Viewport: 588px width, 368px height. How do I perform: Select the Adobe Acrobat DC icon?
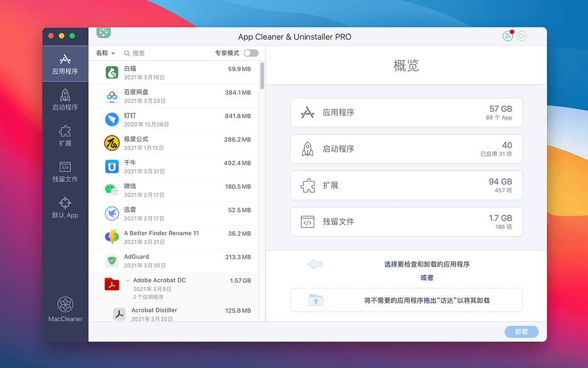[x=112, y=284]
